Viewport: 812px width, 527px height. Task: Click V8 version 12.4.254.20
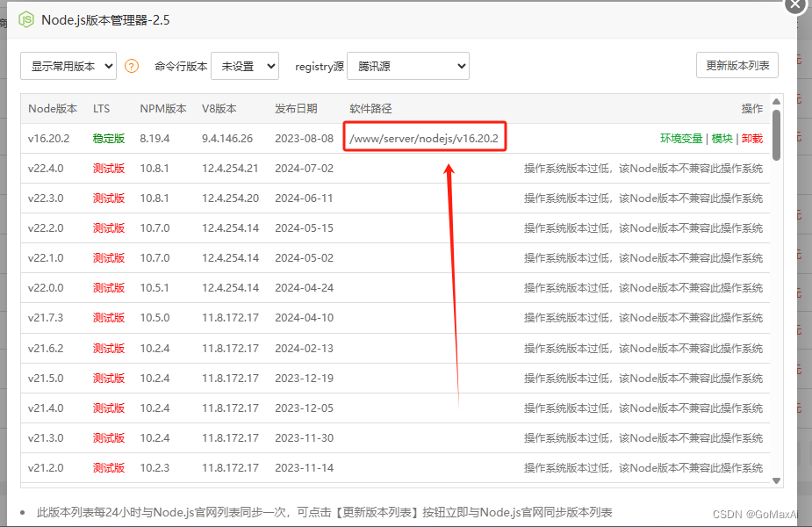[x=231, y=199]
